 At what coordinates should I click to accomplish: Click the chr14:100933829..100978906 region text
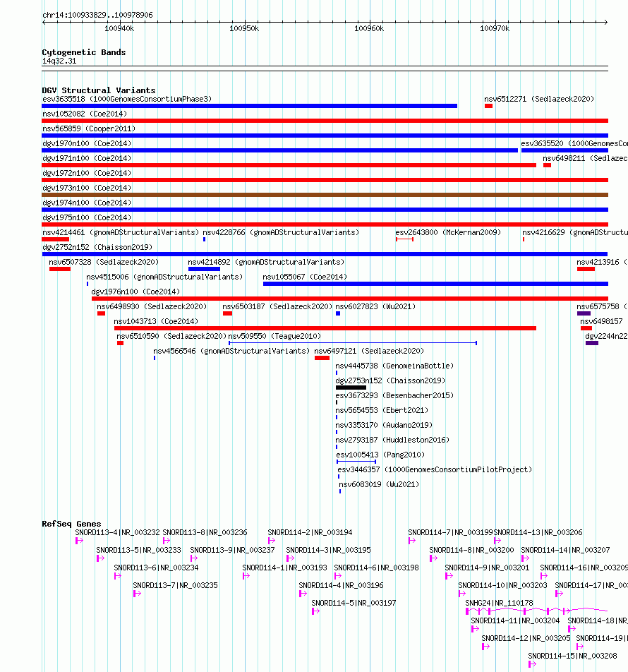click(97, 15)
